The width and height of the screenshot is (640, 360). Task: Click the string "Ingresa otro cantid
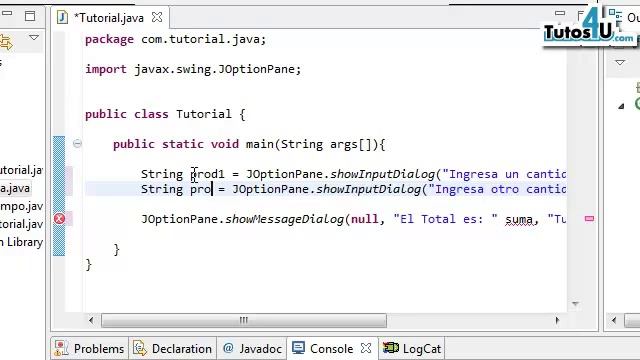(x=497, y=189)
